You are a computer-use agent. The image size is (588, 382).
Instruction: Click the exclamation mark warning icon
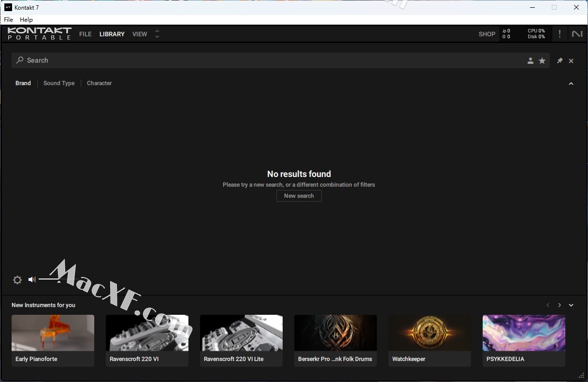(559, 34)
